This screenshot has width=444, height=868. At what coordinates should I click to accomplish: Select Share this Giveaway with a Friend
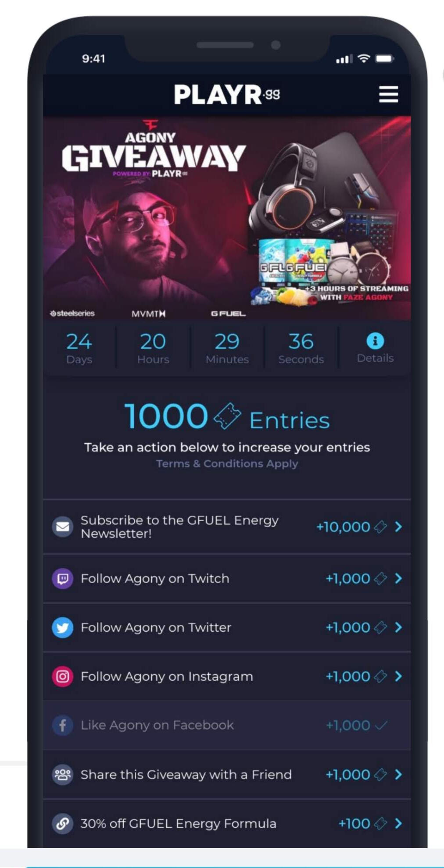(x=227, y=775)
